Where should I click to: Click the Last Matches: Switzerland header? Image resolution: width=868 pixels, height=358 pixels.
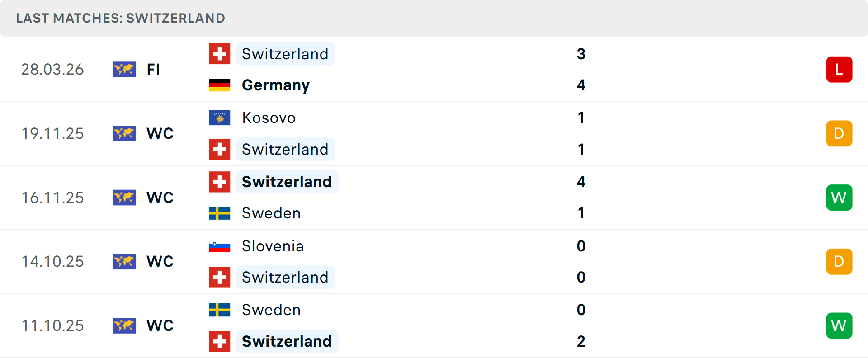point(120,18)
